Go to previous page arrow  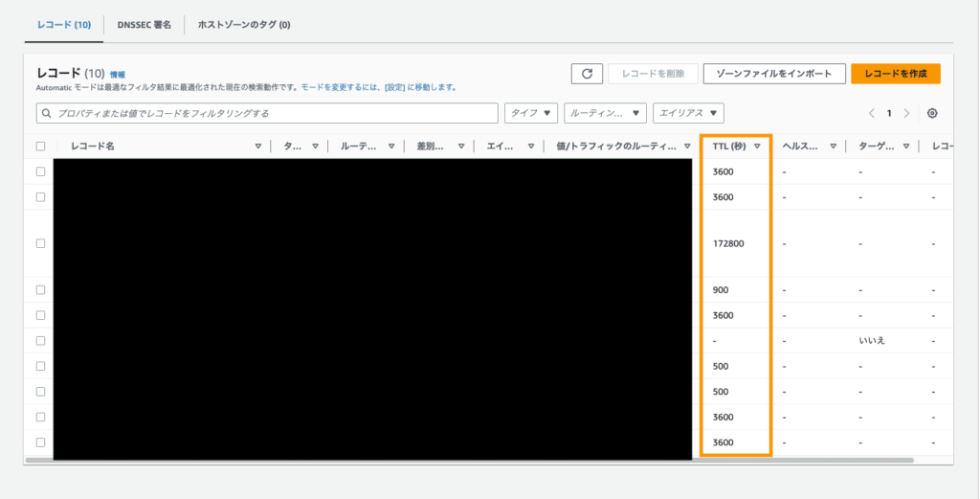(871, 113)
